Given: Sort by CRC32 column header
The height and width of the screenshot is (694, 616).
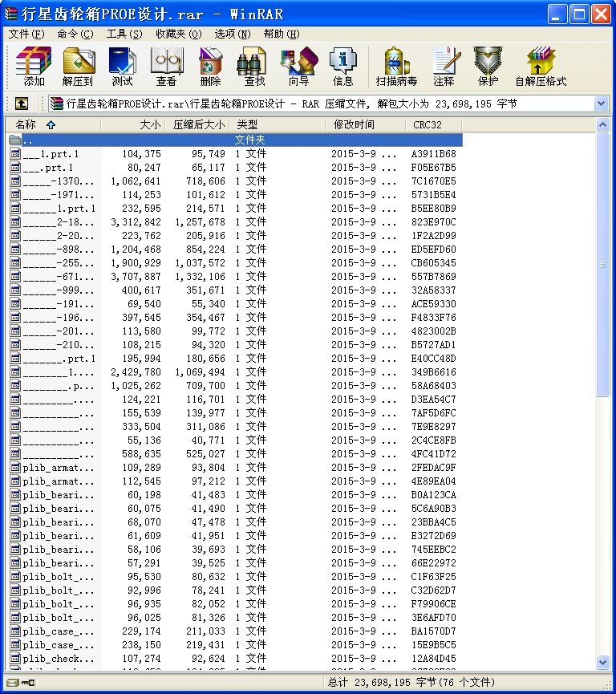Looking at the screenshot, I should pos(434,125).
